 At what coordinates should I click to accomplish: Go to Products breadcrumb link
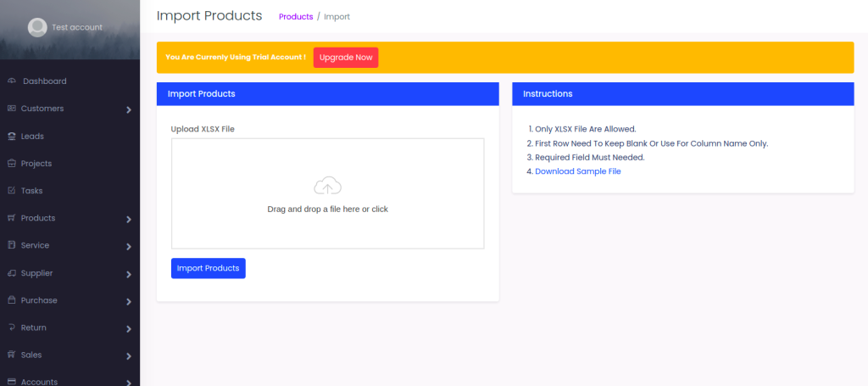296,17
